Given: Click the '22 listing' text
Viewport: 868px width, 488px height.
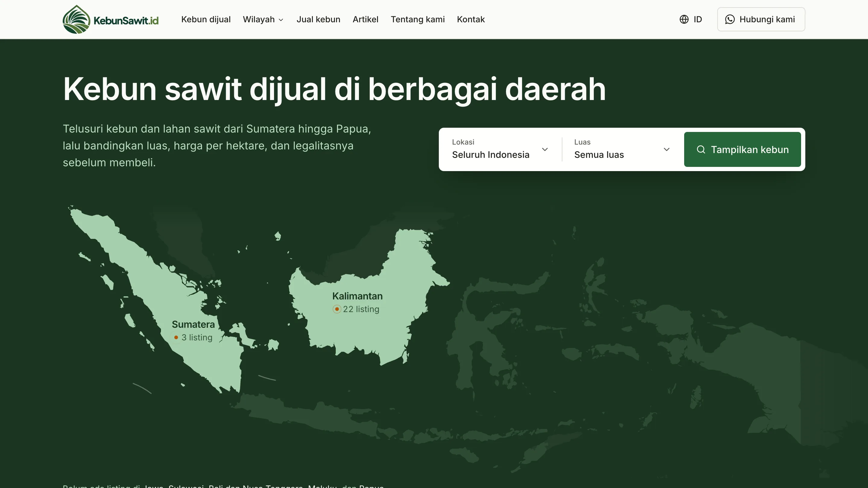Looking at the screenshot, I should click(x=361, y=309).
